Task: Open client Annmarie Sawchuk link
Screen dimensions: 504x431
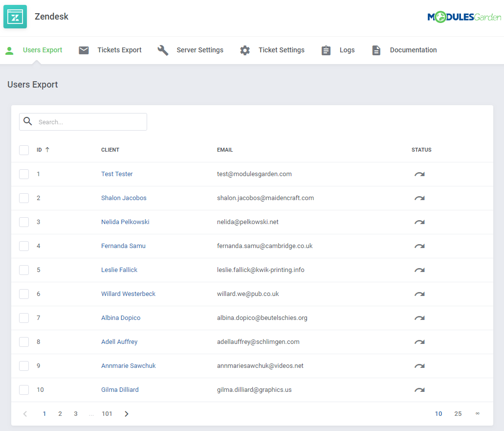Action: pos(128,366)
